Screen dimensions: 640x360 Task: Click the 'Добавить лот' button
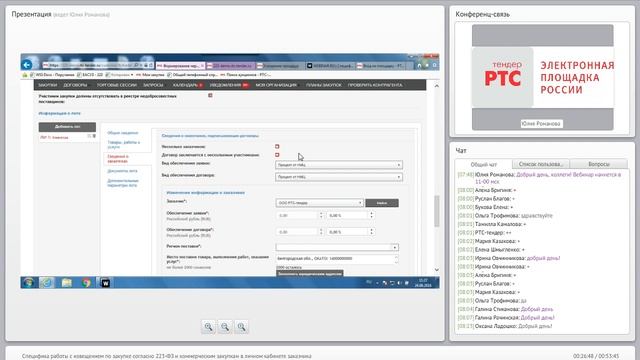(x=67, y=127)
